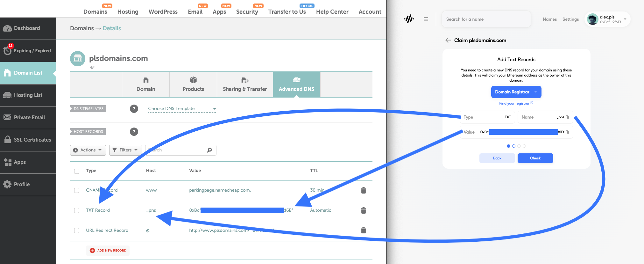The image size is (644, 264).
Task: Click Add New Record
Action: pyautogui.click(x=108, y=251)
